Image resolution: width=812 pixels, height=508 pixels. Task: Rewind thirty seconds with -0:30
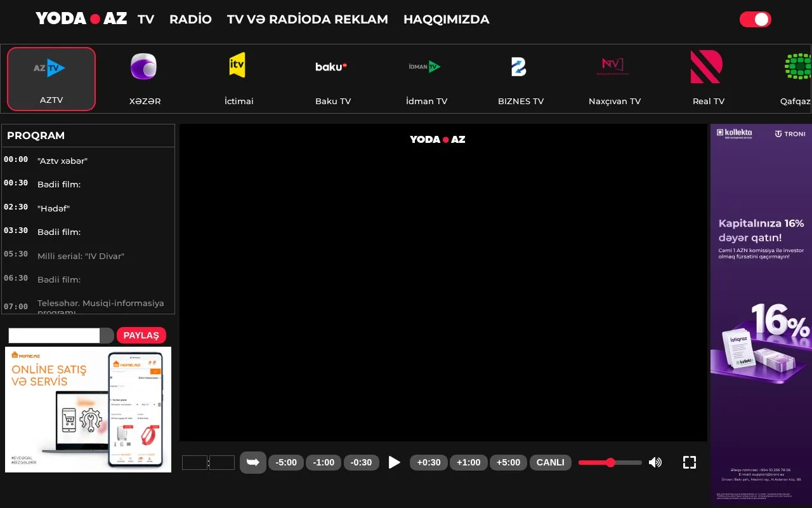(x=362, y=462)
